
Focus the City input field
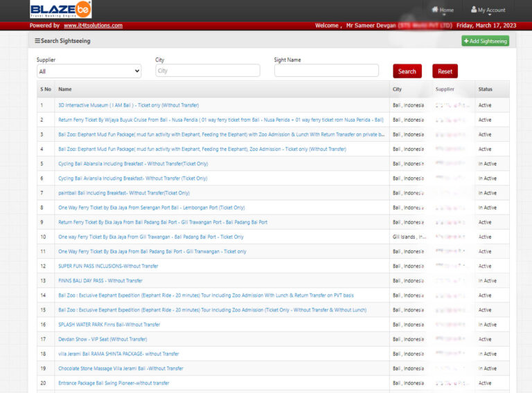point(208,71)
